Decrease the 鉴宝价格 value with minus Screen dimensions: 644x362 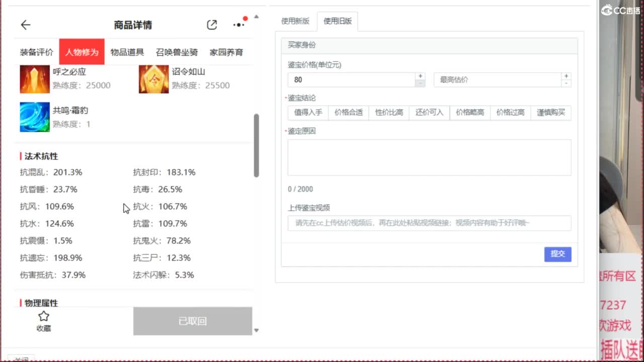421,83
